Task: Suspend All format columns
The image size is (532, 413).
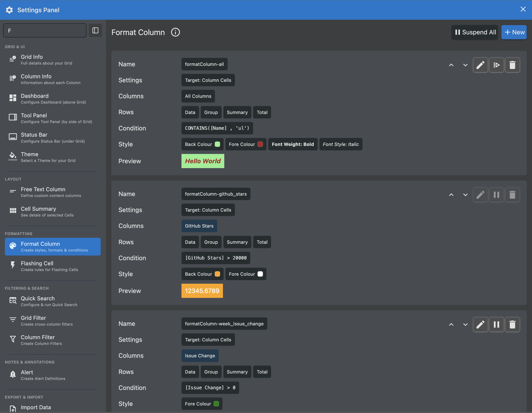Action: click(475, 32)
